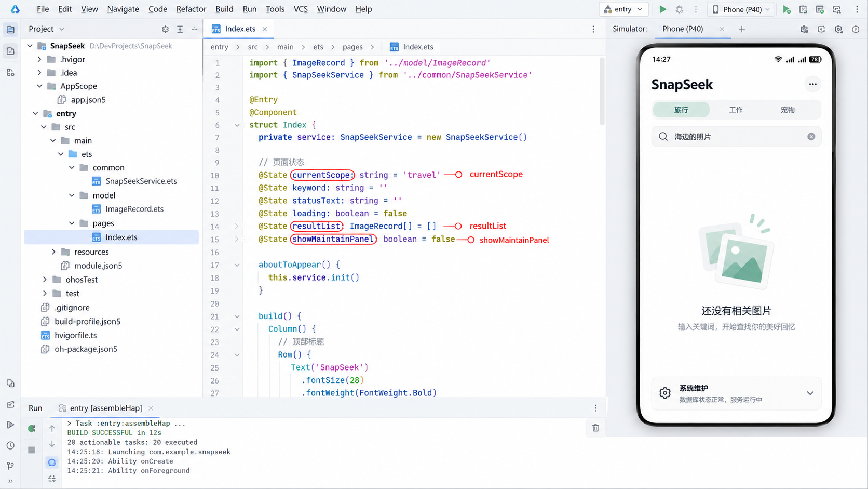Open the File menu
The image size is (868, 489).
(x=43, y=9)
